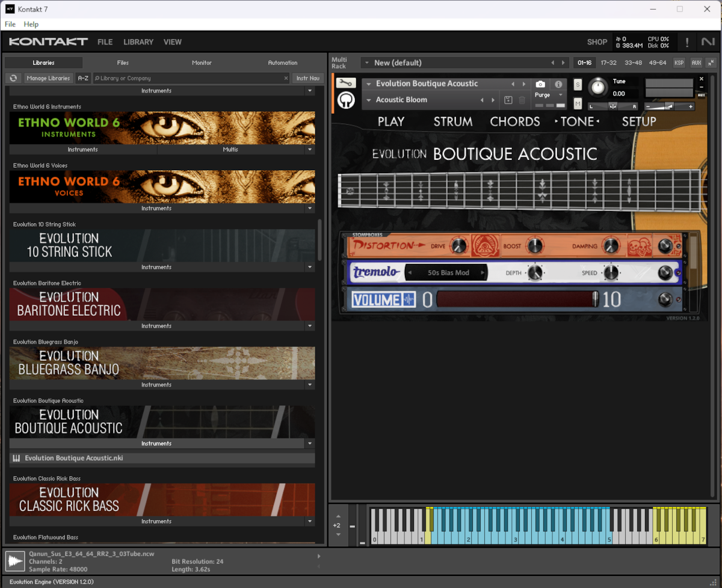Open the STRUM page of the instrument
Screen dimensions: 722x588
click(453, 121)
